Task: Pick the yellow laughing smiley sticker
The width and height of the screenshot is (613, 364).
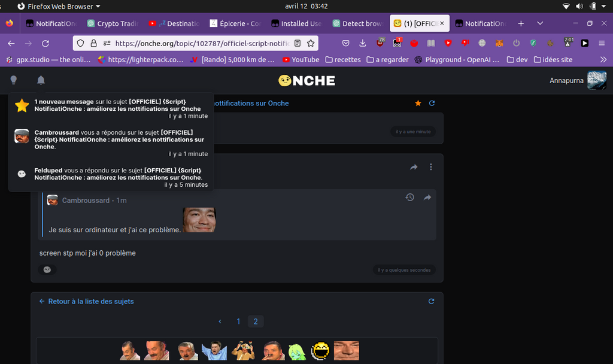Action: (x=320, y=351)
